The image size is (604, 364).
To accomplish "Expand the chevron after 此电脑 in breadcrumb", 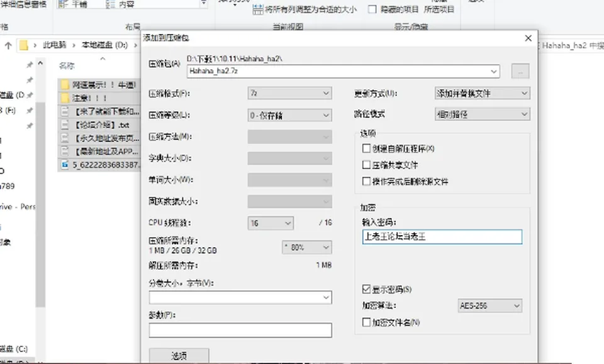I will pyautogui.click(x=74, y=45).
